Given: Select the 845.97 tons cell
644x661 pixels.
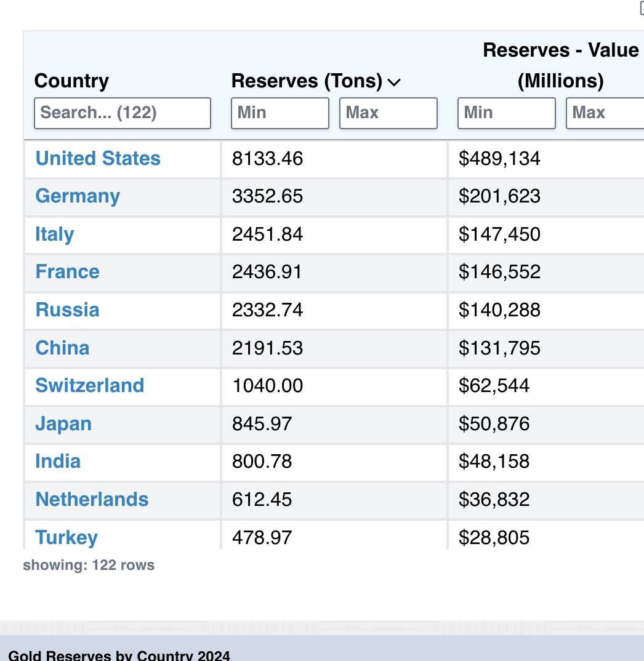Looking at the screenshot, I should 334,424.
